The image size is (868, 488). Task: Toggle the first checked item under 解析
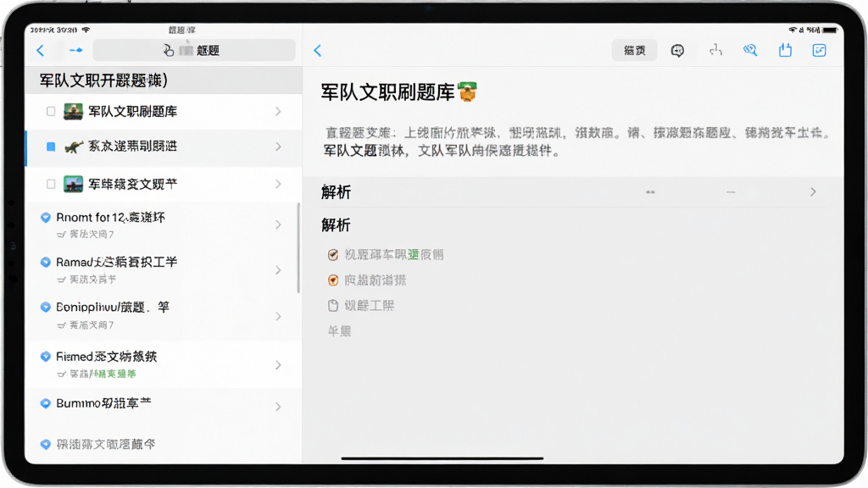coord(332,254)
